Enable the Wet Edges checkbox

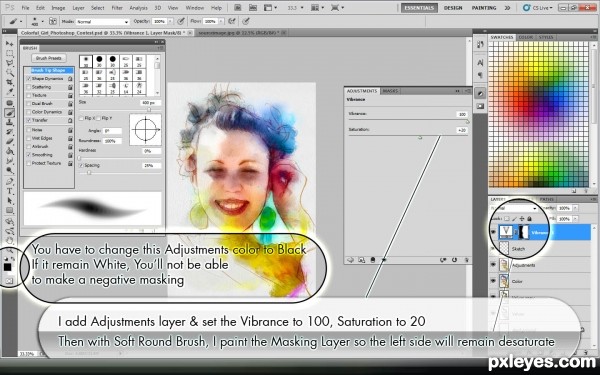click(x=28, y=138)
